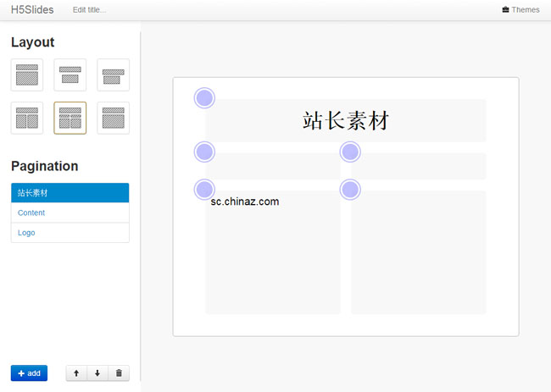Select the 站长素材 page in Pagination
551x392 pixels.
tap(70, 193)
